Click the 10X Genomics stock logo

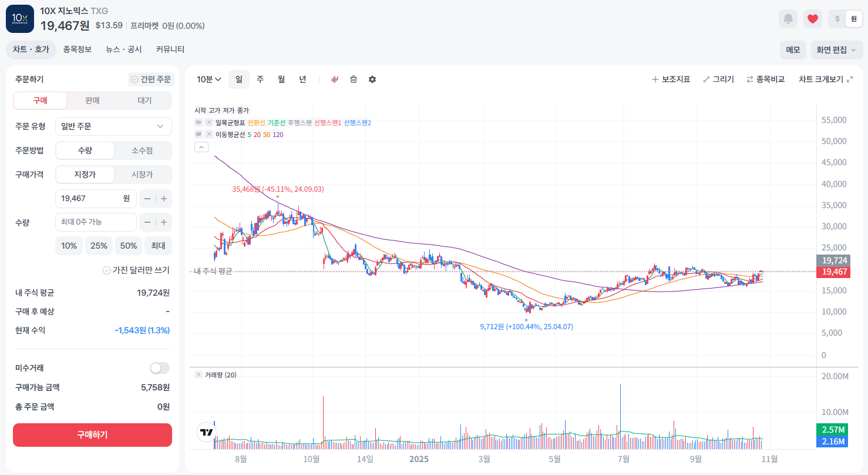20,19
